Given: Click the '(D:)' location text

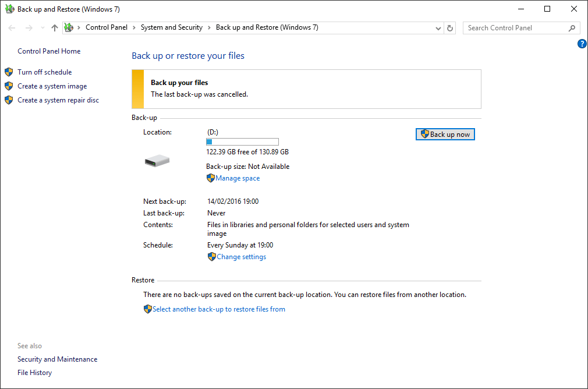Looking at the screenshot, I should [x=212, y=132].
